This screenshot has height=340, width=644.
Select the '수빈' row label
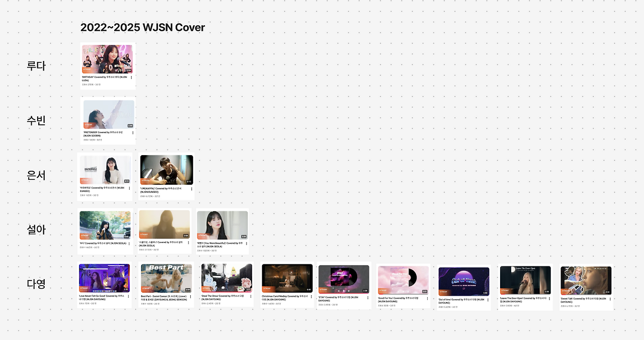(x=36, y=120)
